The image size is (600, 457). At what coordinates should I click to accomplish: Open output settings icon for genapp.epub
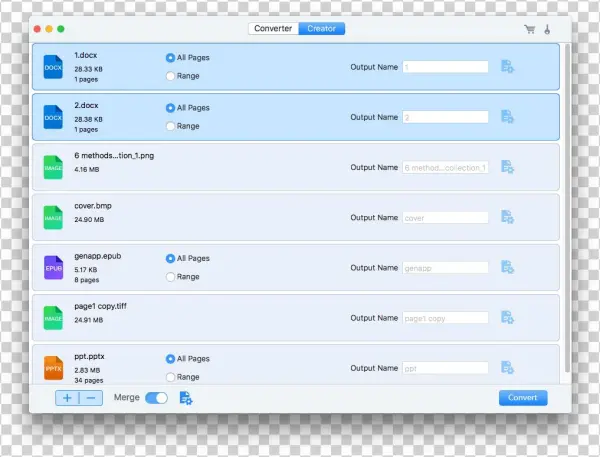(x=507, y=267)
